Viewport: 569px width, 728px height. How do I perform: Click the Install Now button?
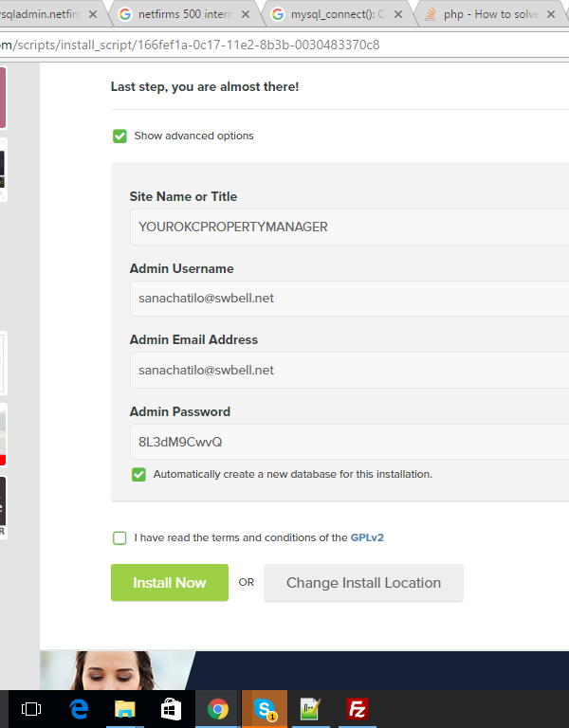point(170,583)
